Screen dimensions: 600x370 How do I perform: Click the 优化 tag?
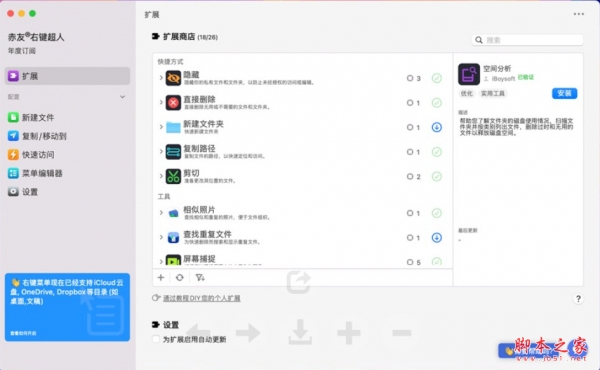[466, 93]
